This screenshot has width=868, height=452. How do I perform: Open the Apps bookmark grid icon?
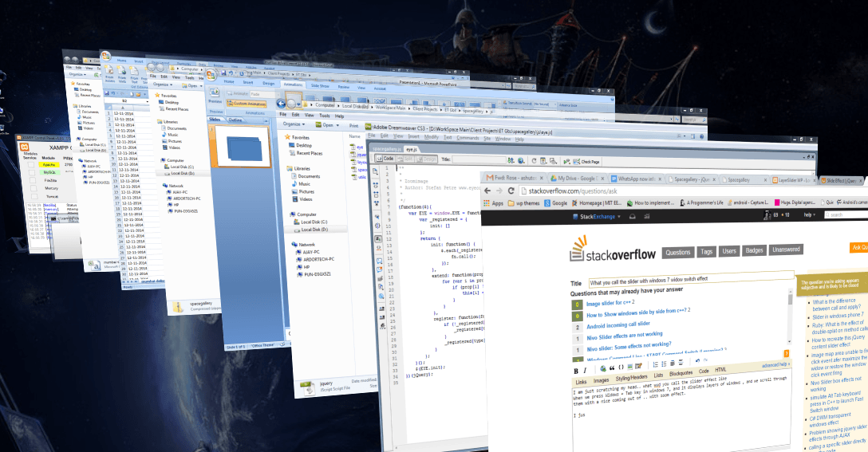click(x=487, y=203)
